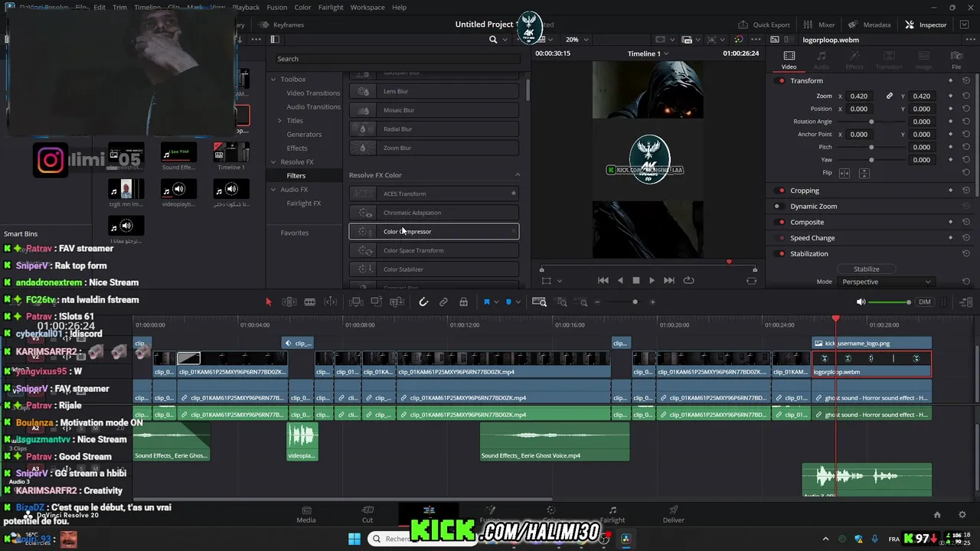Open the flag color dropdown arrow

(x=496, y=302)
